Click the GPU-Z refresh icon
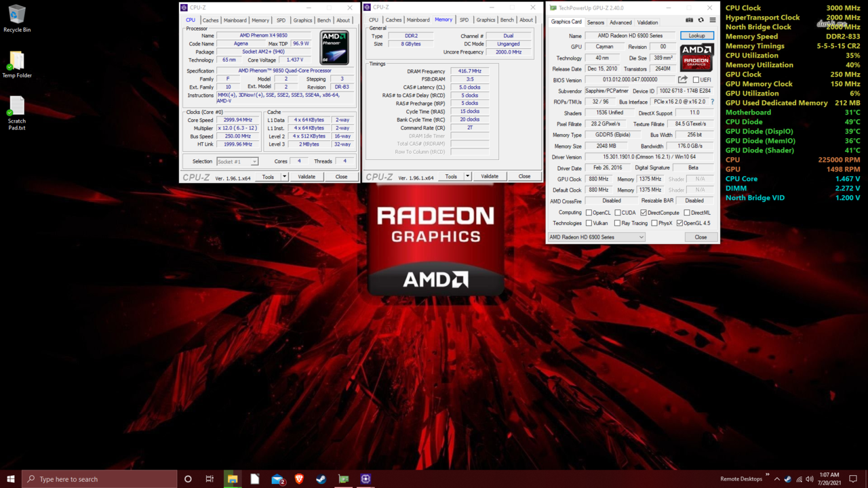The width and height of the screenshot is (868, 488). (701, 20)
